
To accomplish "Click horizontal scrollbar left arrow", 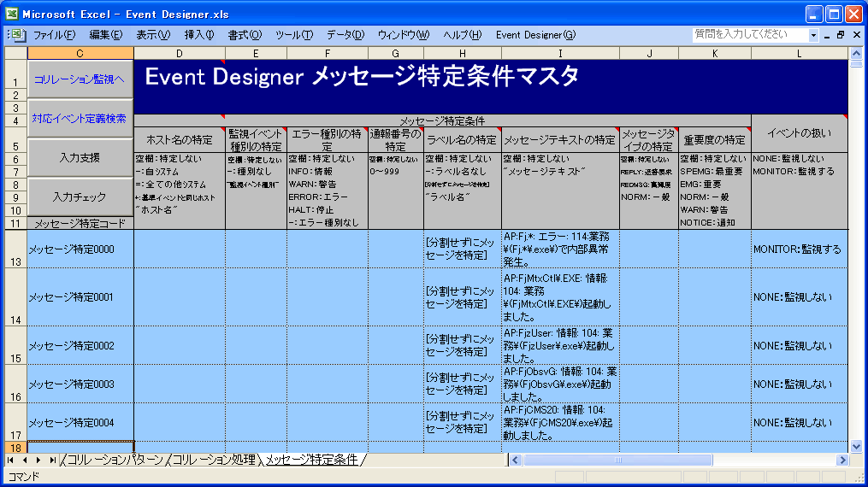I will pos(516,460).
